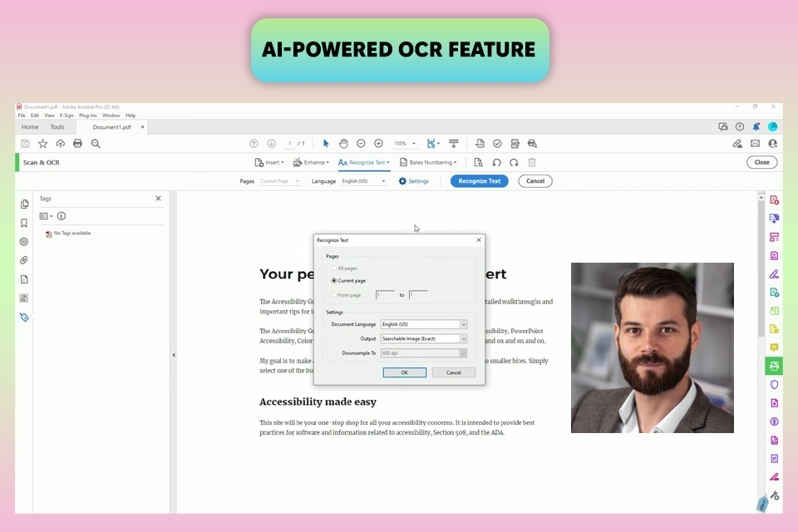Click the From page start number field

pyautogui.click(x=385, y=295)
